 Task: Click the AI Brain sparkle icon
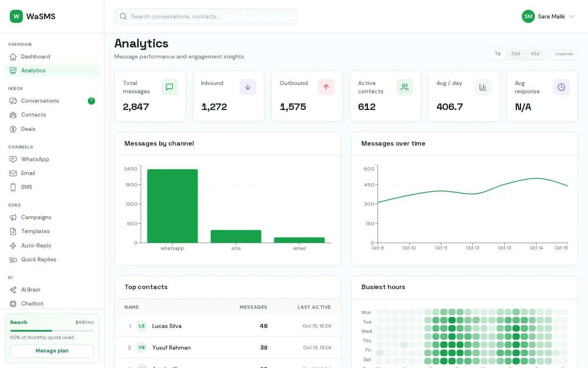(13, 290)
